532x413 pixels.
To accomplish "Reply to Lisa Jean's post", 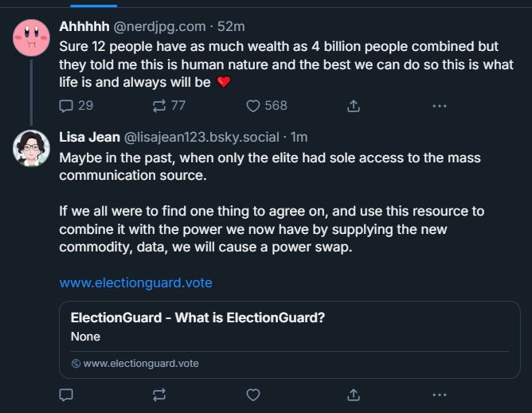I will (x=67, y=394).
